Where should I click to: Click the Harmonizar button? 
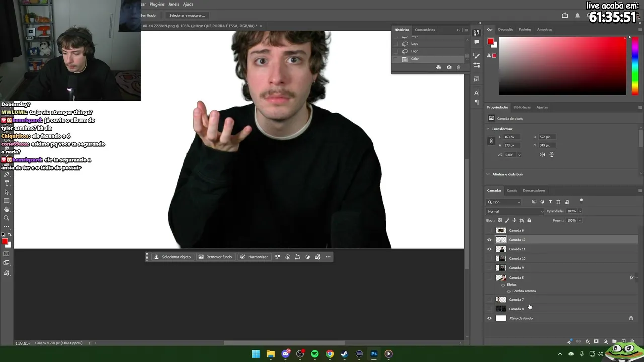(x=254, y=257)
